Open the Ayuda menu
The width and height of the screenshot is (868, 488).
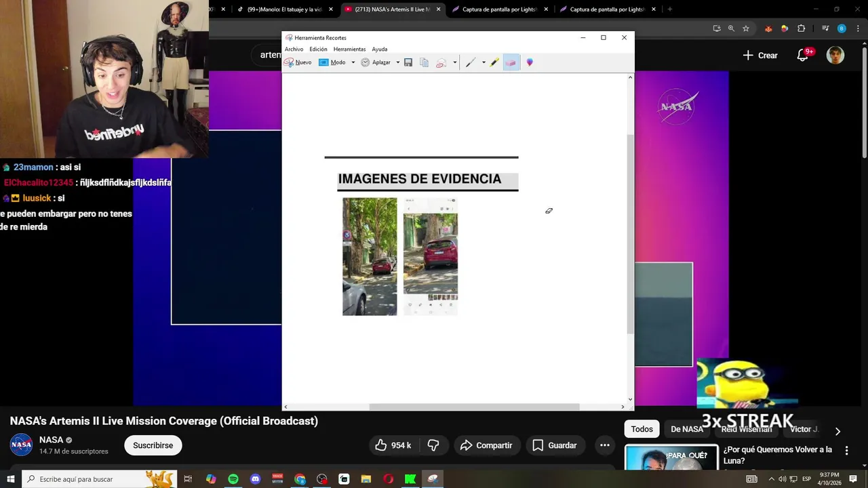(379, 49)
